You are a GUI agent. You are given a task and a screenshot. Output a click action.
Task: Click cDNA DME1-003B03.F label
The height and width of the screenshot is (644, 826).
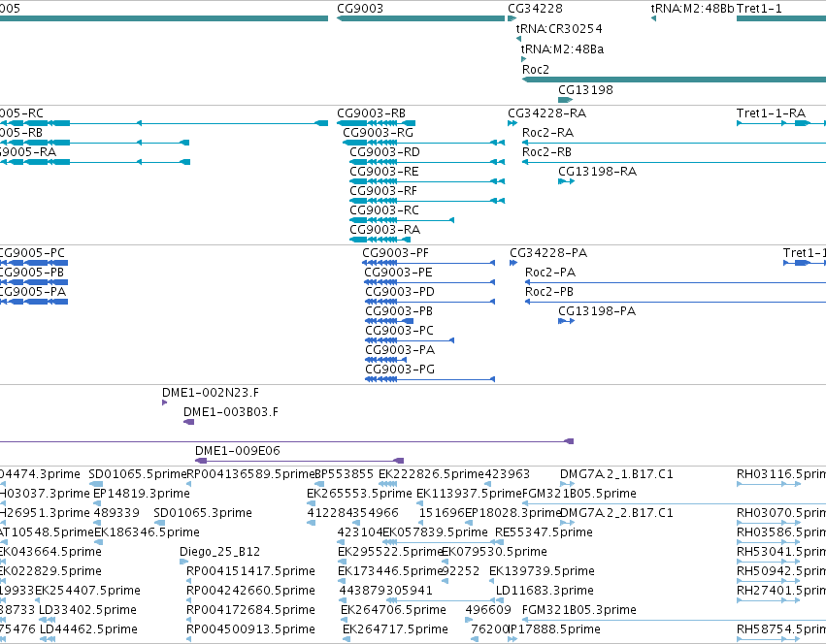point(231,412)
